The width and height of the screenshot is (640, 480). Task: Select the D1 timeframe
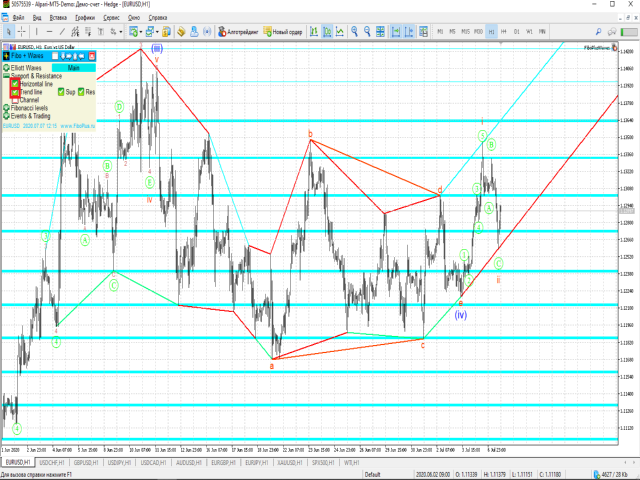click(x=517, y=31)
